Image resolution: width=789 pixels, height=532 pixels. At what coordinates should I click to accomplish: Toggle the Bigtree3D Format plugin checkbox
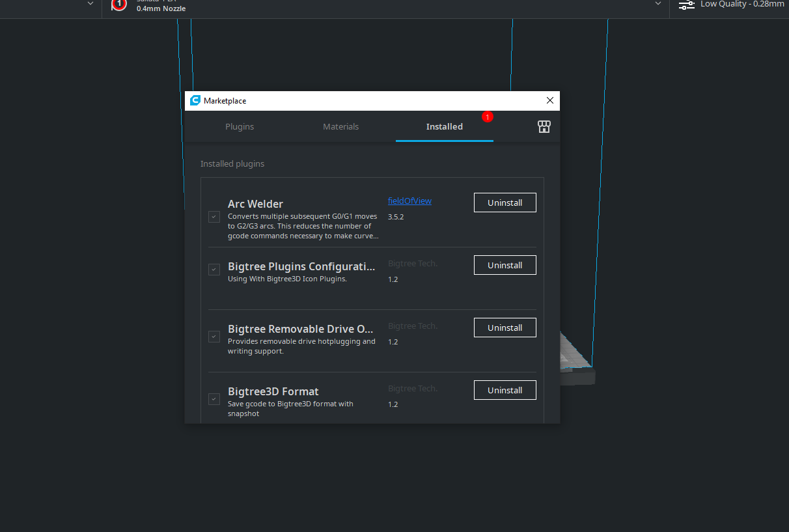pyautogui.click(x=214, y=399)
